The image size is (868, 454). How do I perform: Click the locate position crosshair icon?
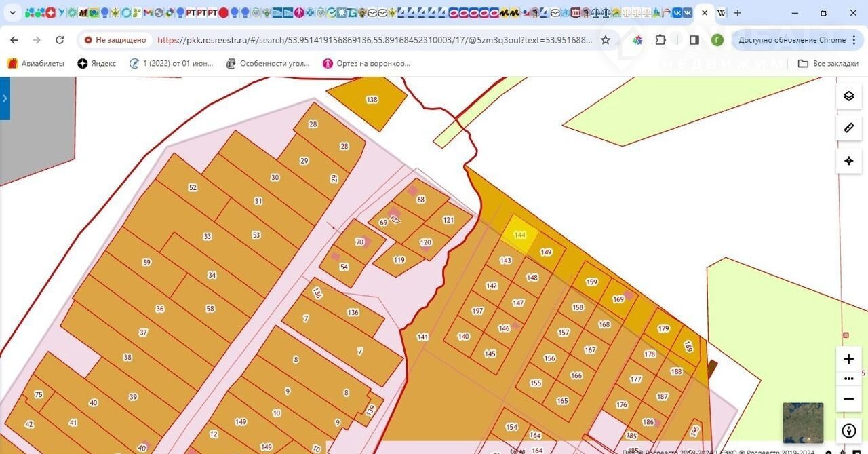[x=848, y=161]
